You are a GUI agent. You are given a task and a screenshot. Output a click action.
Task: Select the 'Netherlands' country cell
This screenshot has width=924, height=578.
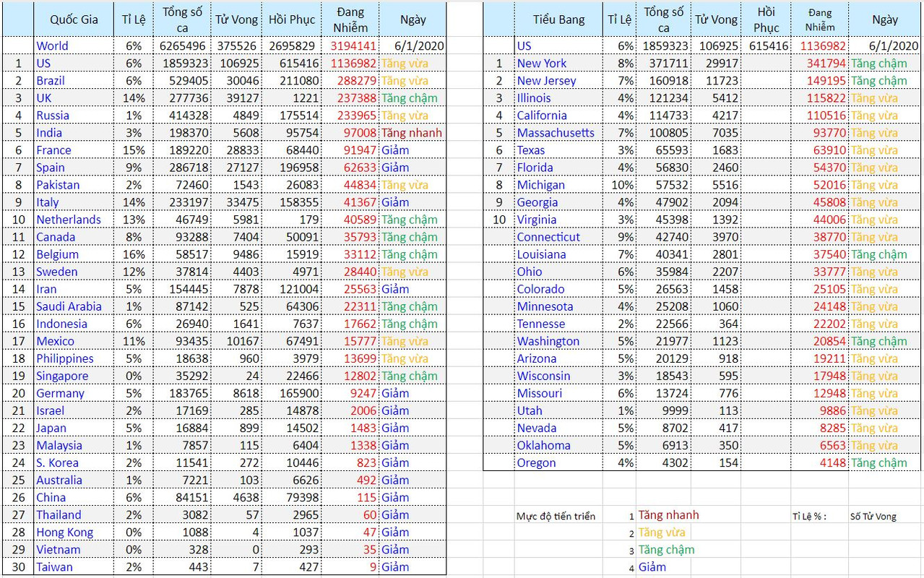[74, 220]
